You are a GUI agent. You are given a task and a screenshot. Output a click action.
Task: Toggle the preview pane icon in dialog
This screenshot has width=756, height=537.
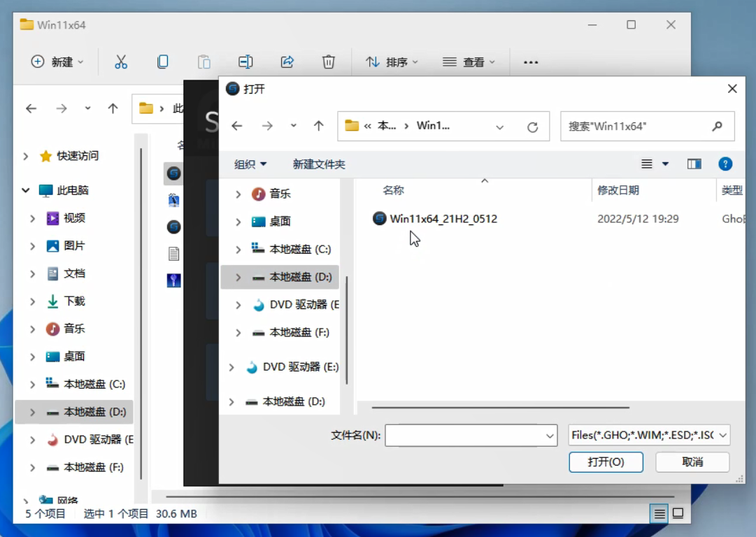[x=694, y=164]
